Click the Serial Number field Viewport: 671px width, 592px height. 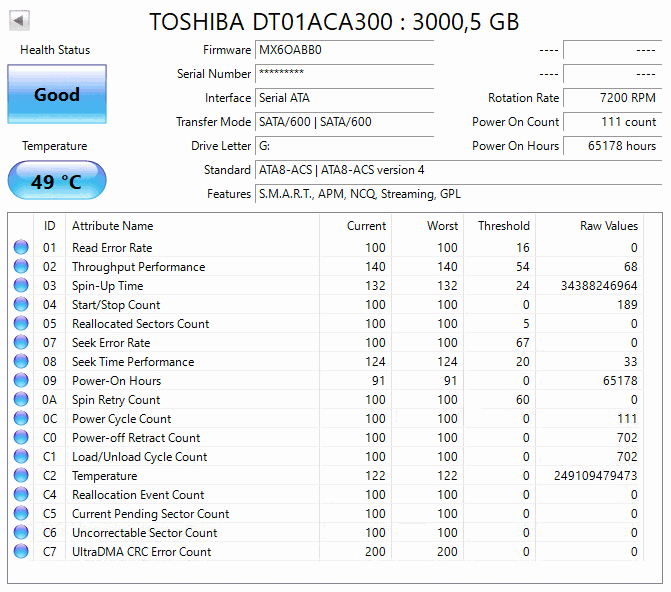(344, 74)
